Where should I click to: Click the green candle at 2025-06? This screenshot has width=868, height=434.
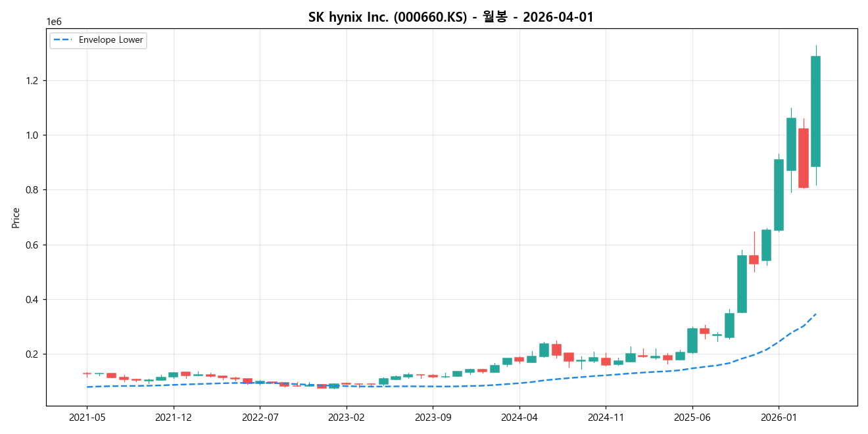pos(692,341)
